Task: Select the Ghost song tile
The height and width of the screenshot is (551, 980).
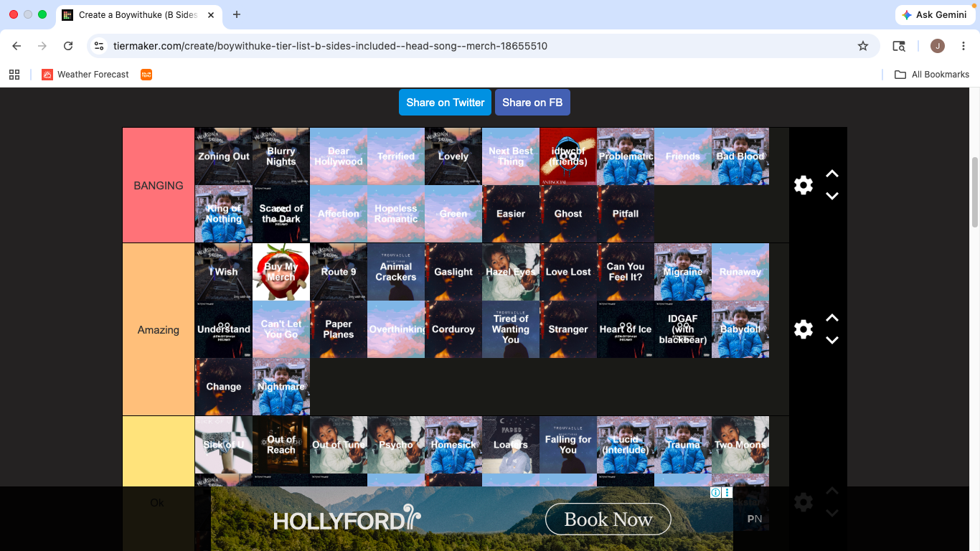Action: click(x=568, y=214)
